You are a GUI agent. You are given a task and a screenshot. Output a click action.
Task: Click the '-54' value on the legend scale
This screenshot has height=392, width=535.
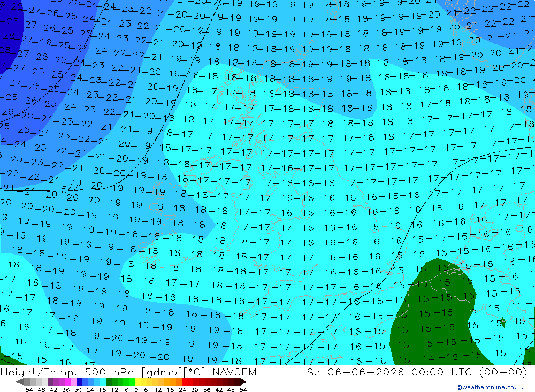[x=27, y=390]
